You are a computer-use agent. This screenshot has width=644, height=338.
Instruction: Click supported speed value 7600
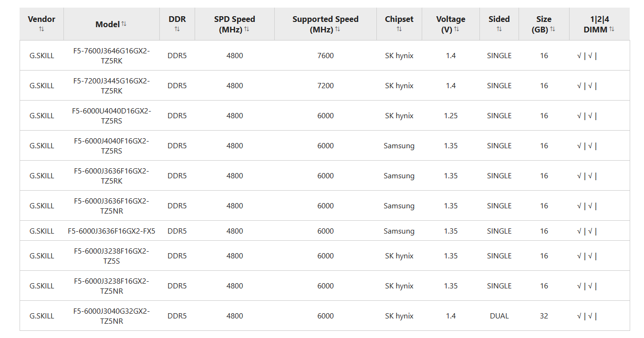325,56
